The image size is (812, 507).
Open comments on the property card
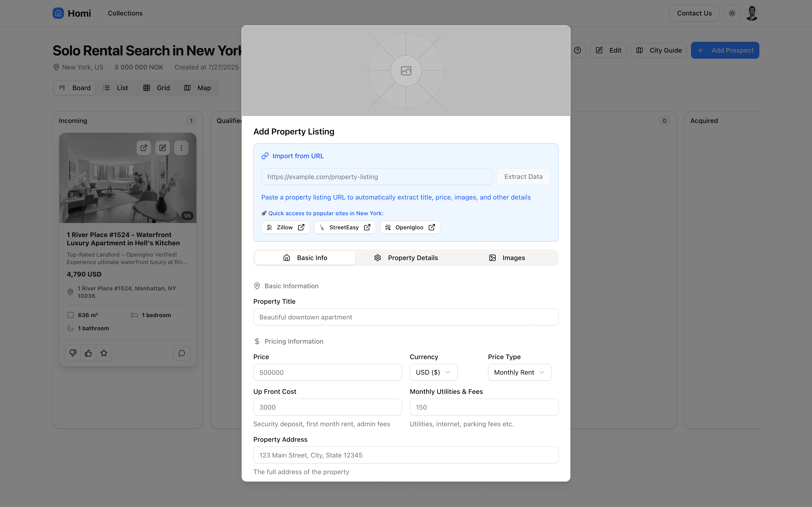(x=182, y=353)
